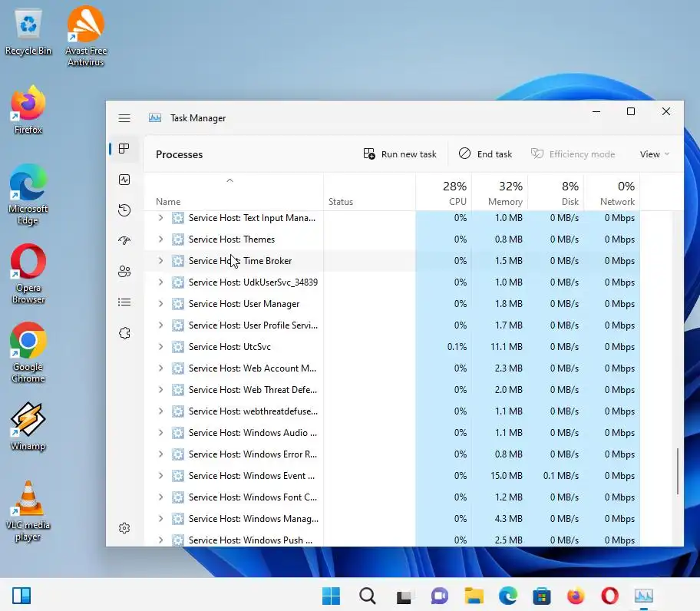Open Widgets panel from the taskbar
This screenshot has height=611, width=700.
click(x=21, y=596)
